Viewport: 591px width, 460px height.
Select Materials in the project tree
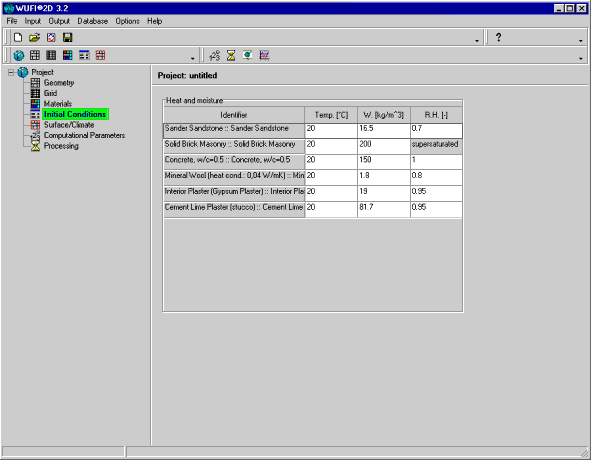58,104
